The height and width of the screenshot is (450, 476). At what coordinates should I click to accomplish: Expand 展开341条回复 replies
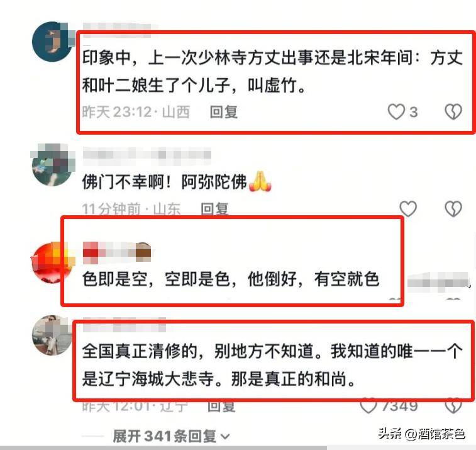pyautogui.click(x=171, y=436)
